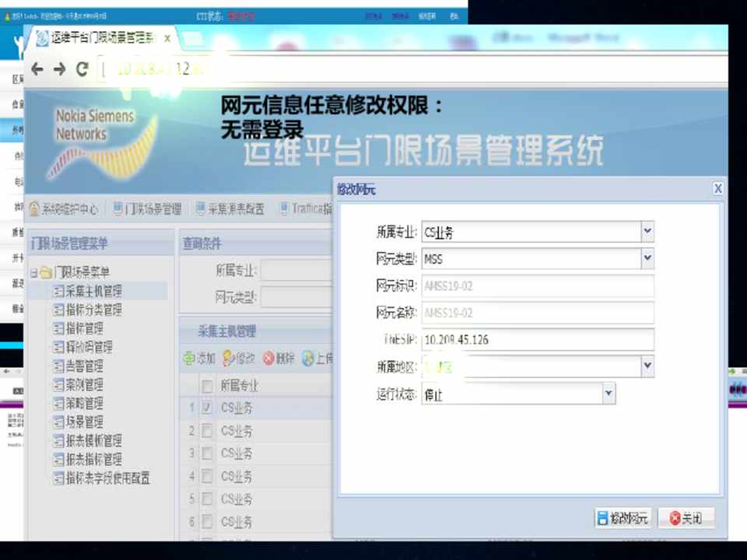Click the 修改网元 save button
This screenshot has width=747, height=560.
[x=622, y=519]
